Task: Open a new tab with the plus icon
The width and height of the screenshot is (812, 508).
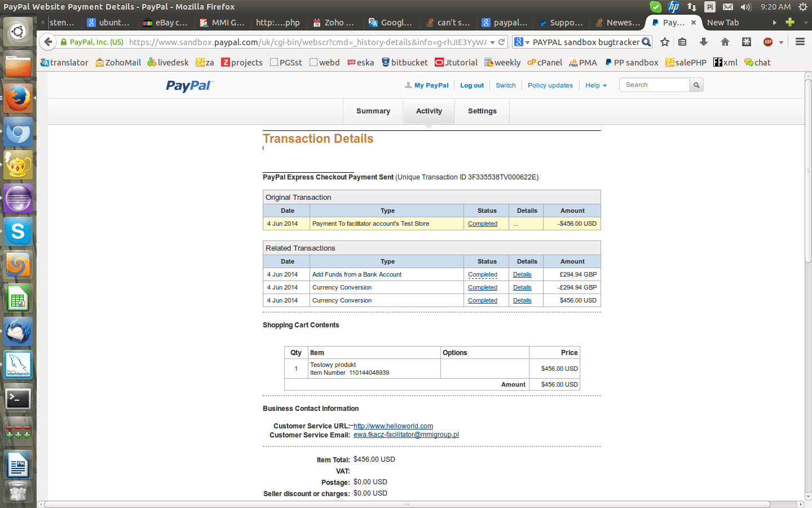Action: [790, 22]
